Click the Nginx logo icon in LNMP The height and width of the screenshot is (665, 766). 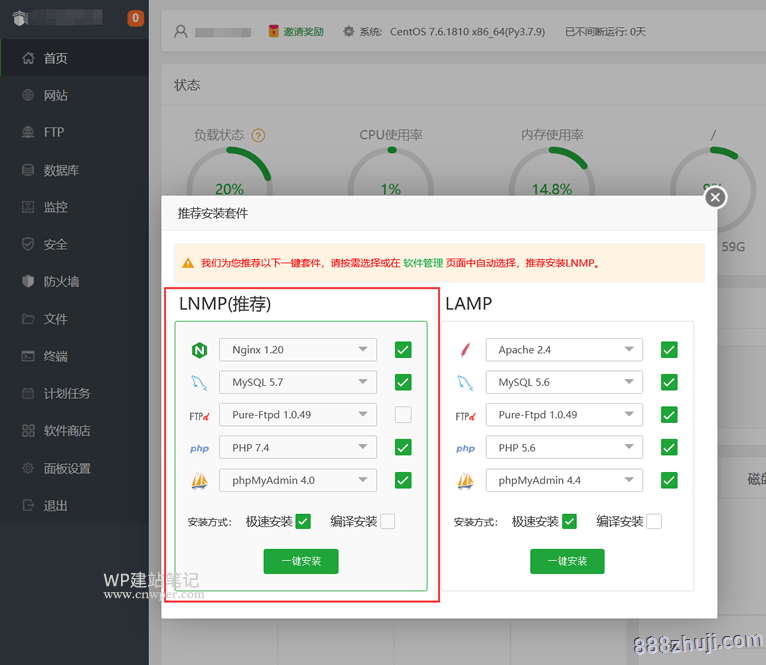coord(199,350)
